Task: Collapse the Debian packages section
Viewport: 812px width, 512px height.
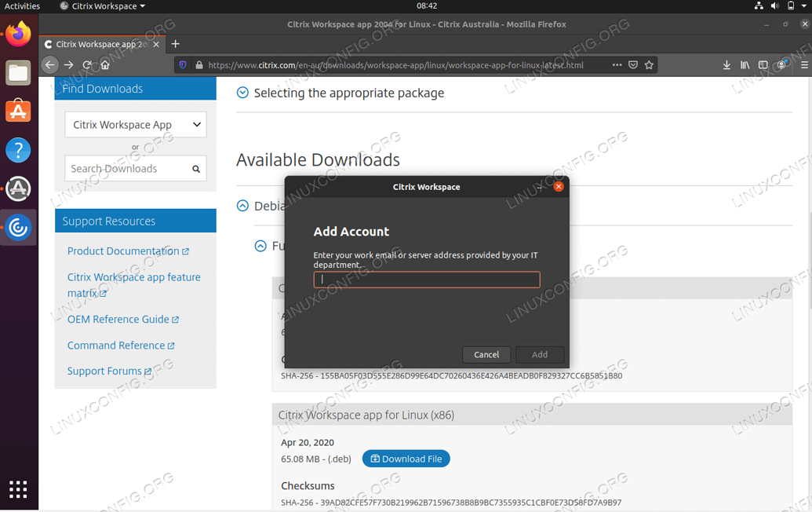Action: [x=242, y=206]
